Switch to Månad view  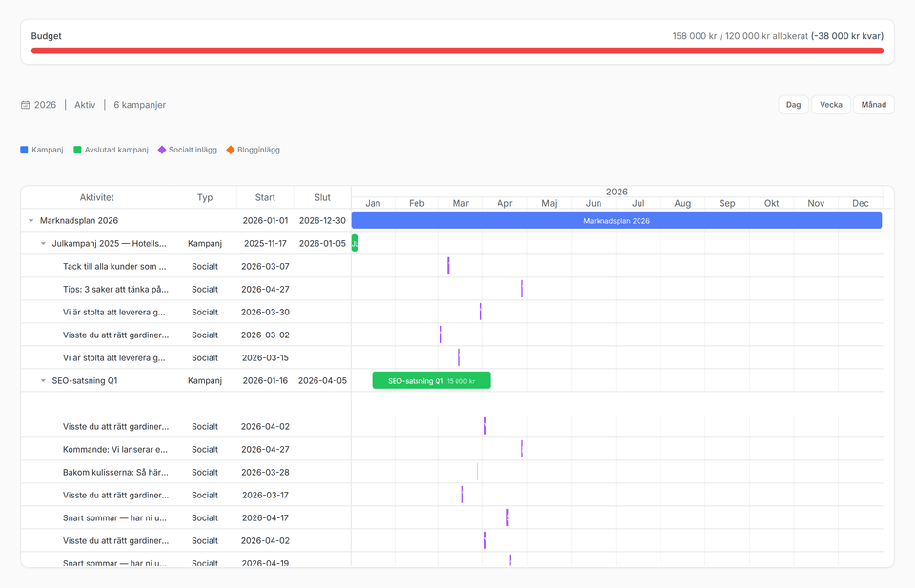(873, 105)
